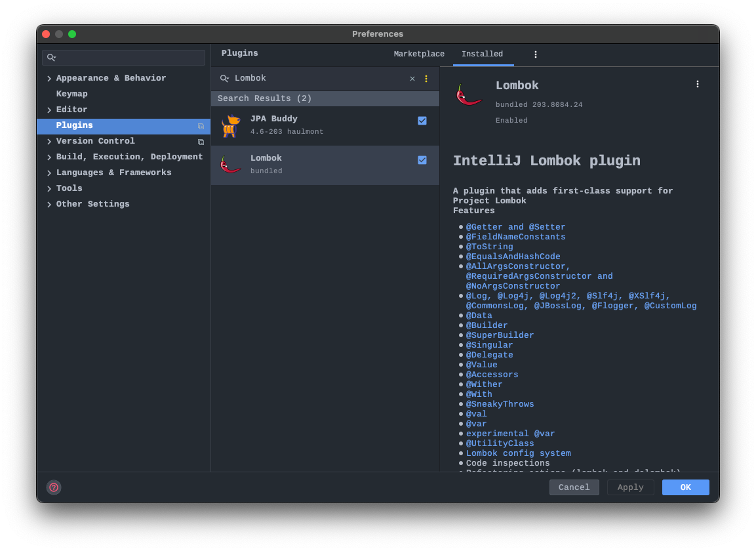This screenshot has width=756, height=551.
Task: Open the plugins toolbar more options menu
Action: [x=535, y=54]
